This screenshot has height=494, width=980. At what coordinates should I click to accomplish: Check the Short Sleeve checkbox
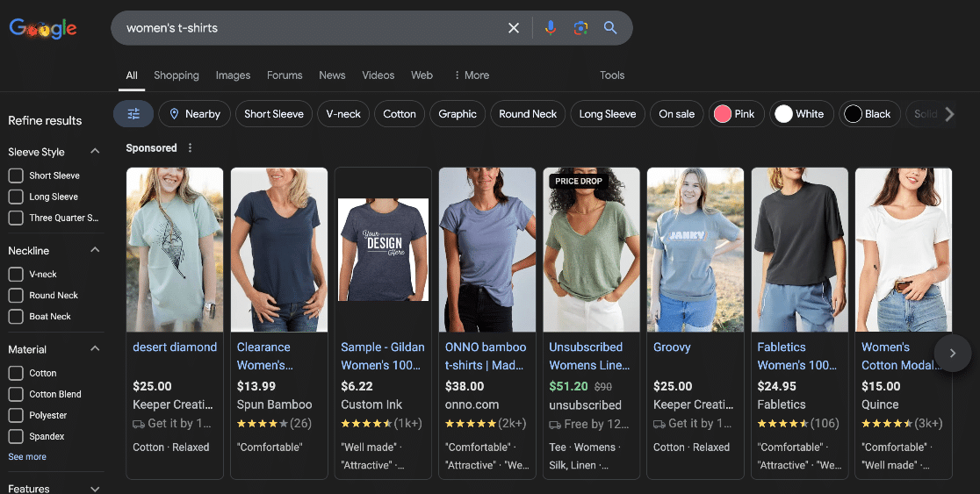pyautogui.click(x=16, y=175)
